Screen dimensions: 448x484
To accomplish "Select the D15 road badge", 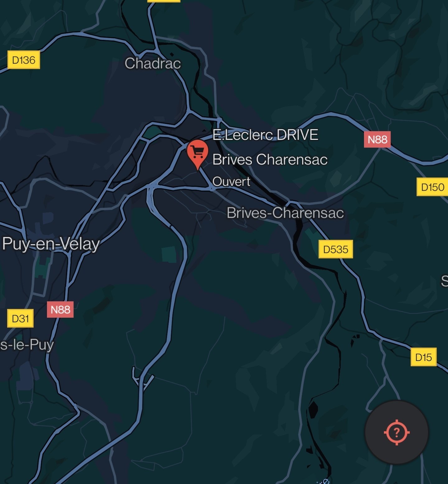I will [x=423, y=357].
